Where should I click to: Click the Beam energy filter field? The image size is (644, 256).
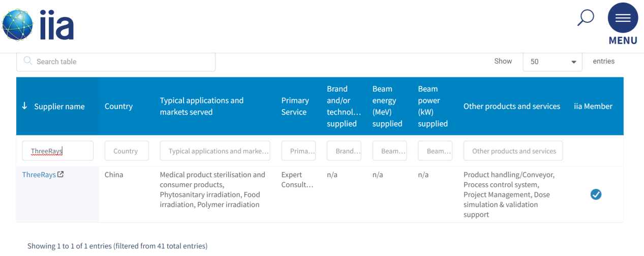[389, 151]
